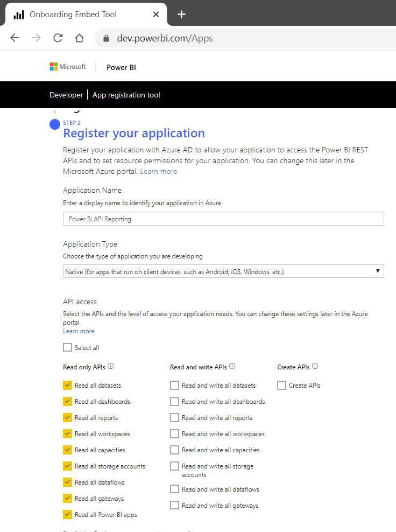Click the browser back arrow
The width and height of the screenshot is (396, 532).
pos(15,38)
